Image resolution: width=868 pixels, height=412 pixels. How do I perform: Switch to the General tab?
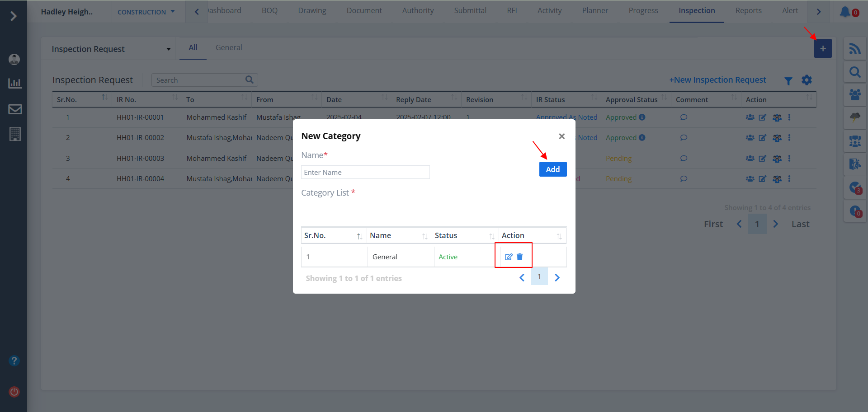[229, 47]
